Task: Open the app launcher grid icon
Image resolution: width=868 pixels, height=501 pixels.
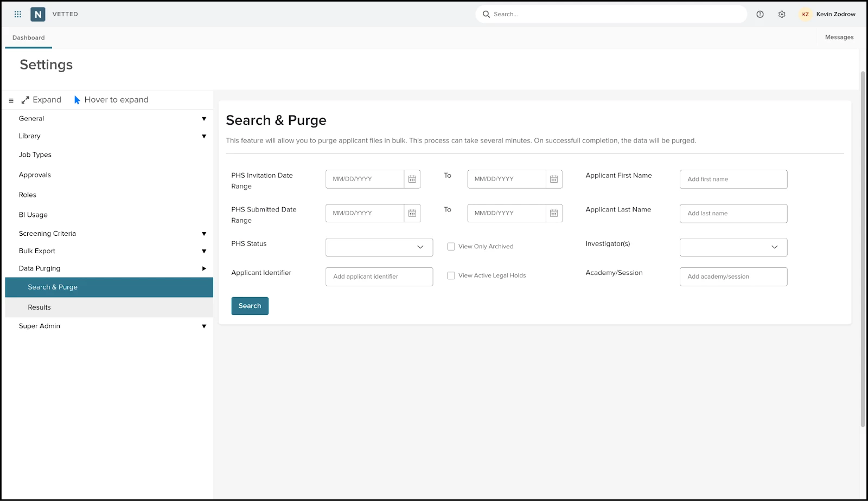Action: click(x=18, y=14)
